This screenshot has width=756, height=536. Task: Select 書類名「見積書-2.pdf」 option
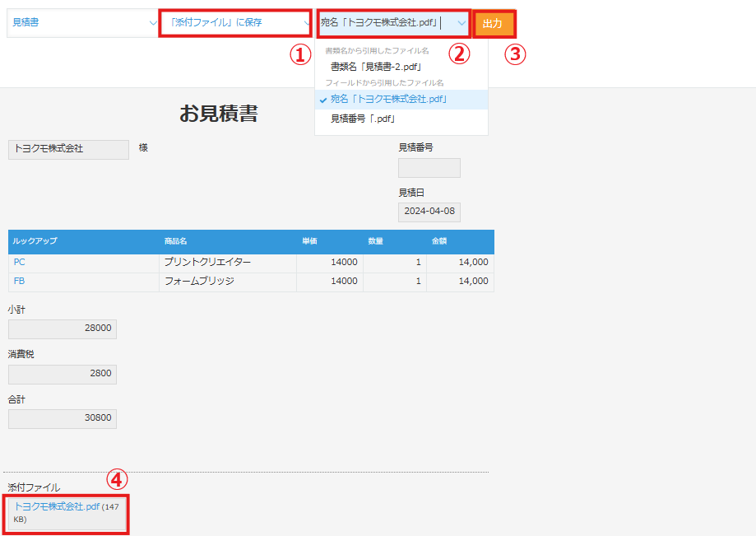pos(401,67)
